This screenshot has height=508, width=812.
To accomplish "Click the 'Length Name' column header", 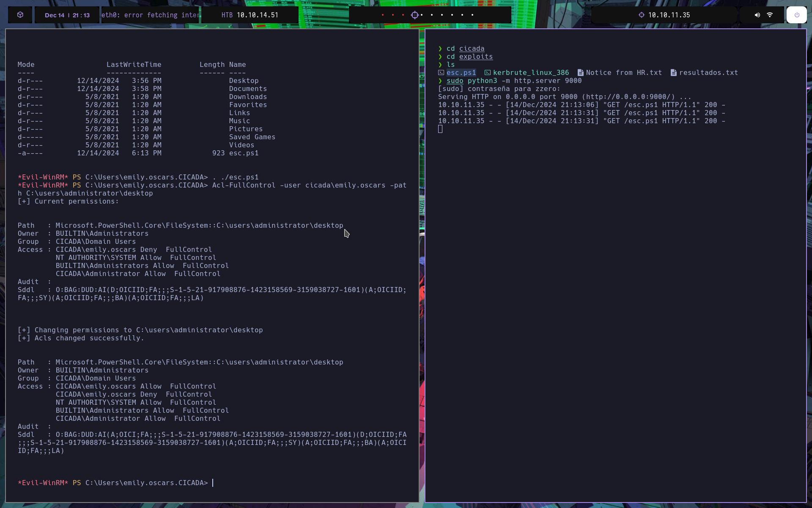I will [x=223, y=65].
